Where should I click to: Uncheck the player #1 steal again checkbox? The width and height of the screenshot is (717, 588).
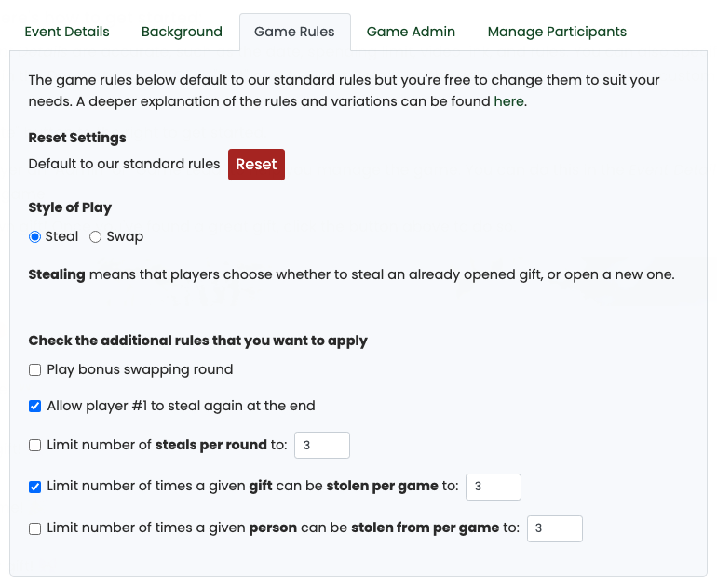coord(35,406)
